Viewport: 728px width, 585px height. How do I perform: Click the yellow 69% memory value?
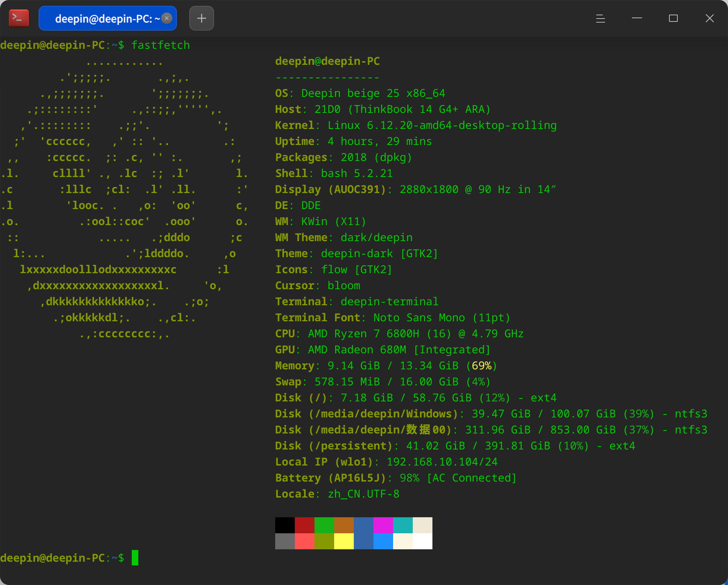click(482, 366)
